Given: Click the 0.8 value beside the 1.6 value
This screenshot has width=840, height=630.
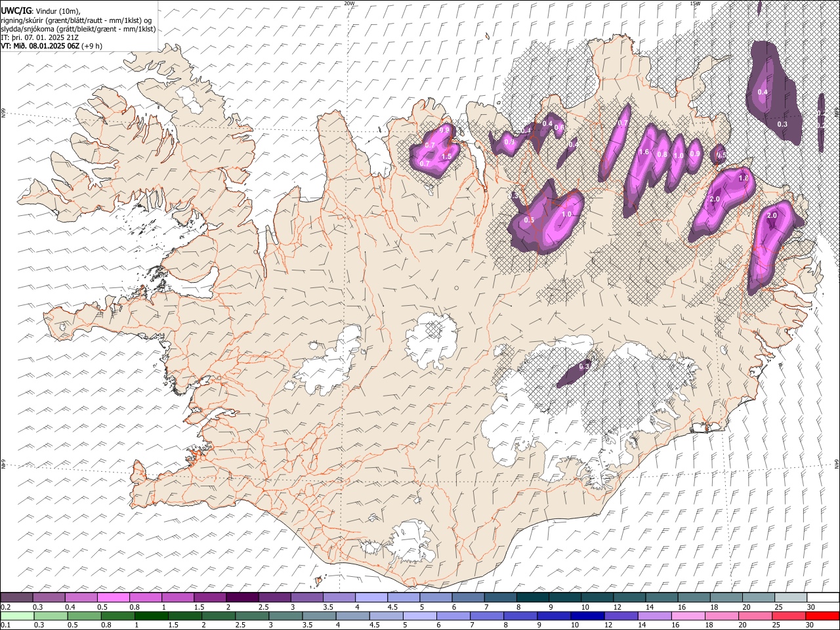Looking at the screenshot, I should pyautogui.click(x=662, y=155).
